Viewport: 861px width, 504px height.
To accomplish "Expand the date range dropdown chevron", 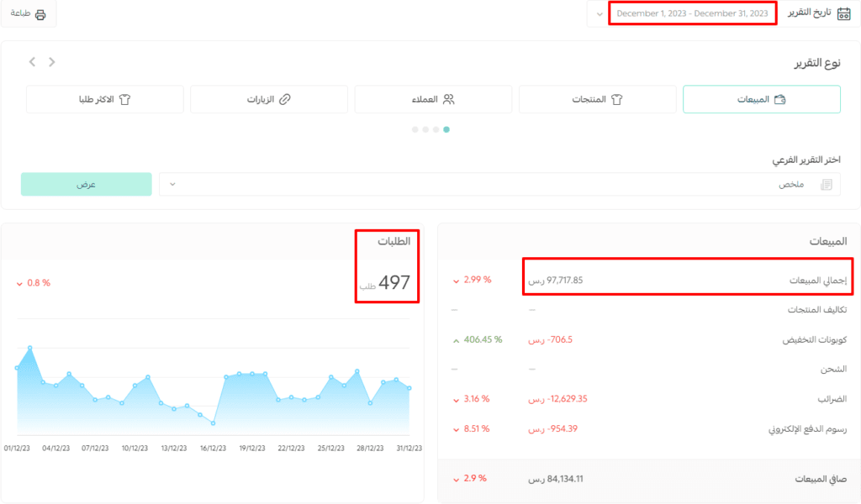I will pyautogui.click(x=599, y=14).
